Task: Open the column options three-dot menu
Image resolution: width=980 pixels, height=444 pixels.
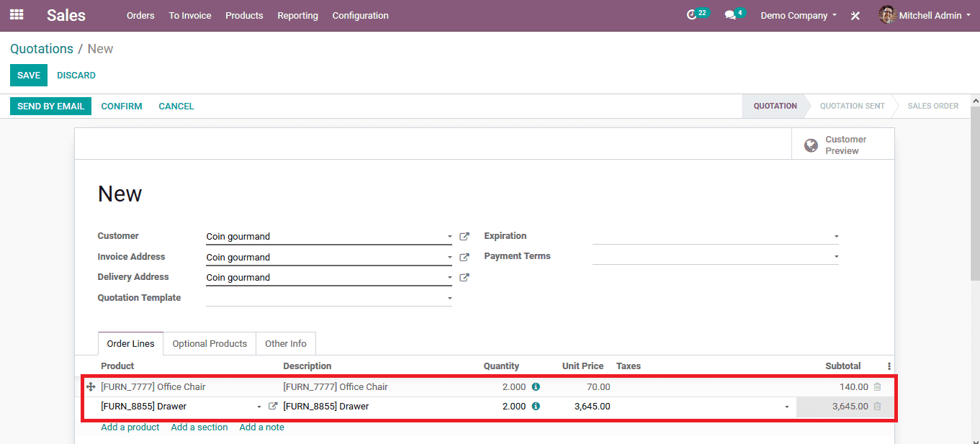Action: [889, 366]
